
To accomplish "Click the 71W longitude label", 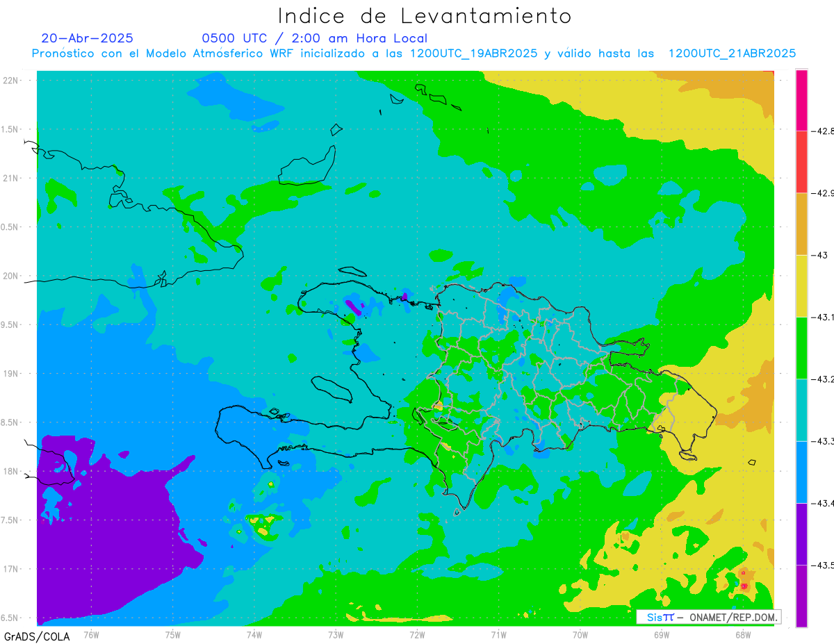I will pyautogui.click(x=498, y=634).
